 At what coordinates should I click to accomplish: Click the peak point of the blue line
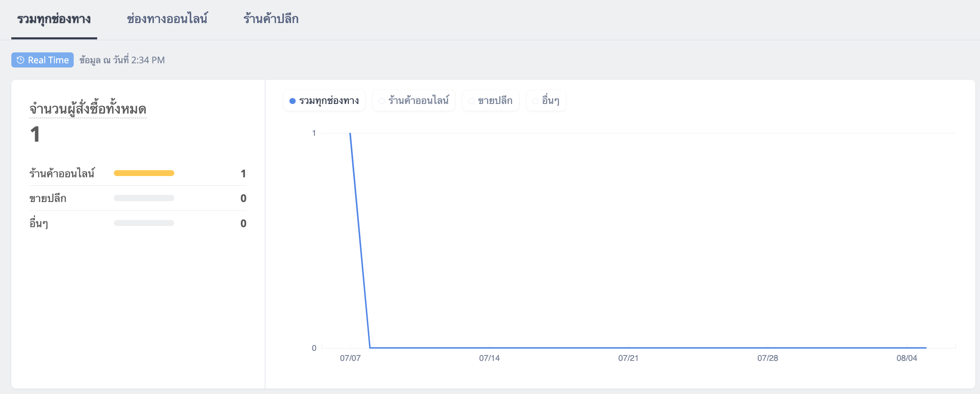click(350, 133)
